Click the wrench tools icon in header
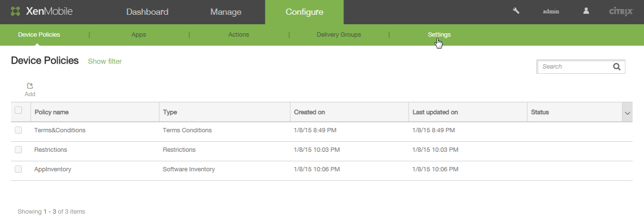 click(x=516, y=11)
